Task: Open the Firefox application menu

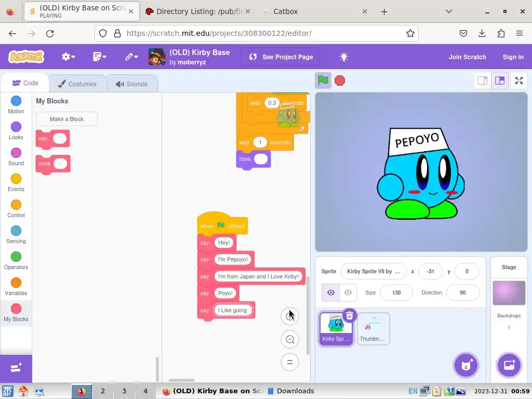Action: [520, 33]
